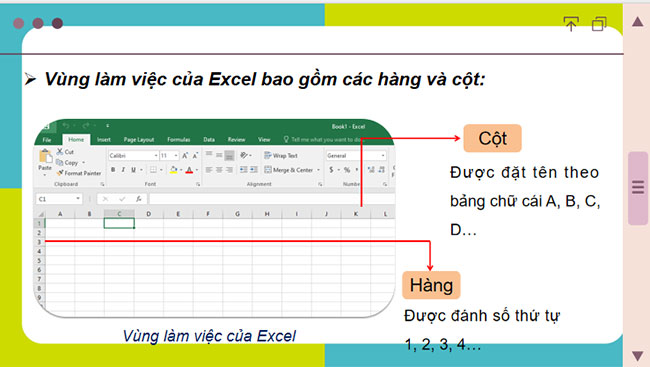650x367 pixels.
Task: Open the Name Box dropdown showing C1
Action: point(78,199)
